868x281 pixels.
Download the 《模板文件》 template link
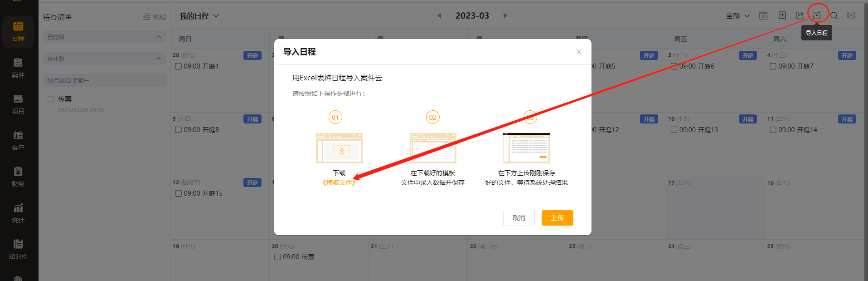tap(339, 182)
